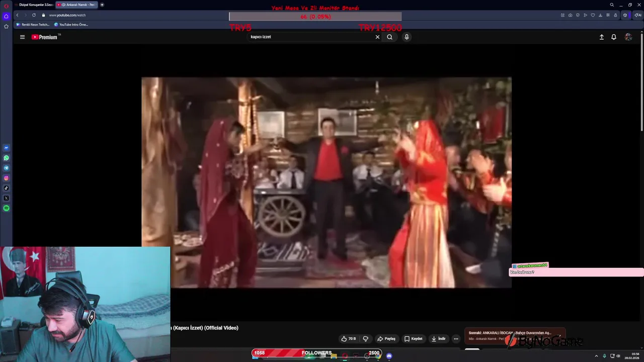Open Telegram in the sidebar
This screenshot has width=644, height=362.
[6, 168]
